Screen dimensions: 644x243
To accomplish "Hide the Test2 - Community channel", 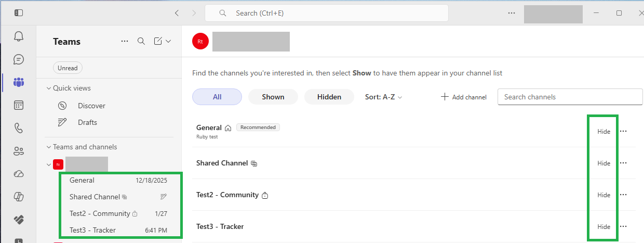I will pos(603,195).
